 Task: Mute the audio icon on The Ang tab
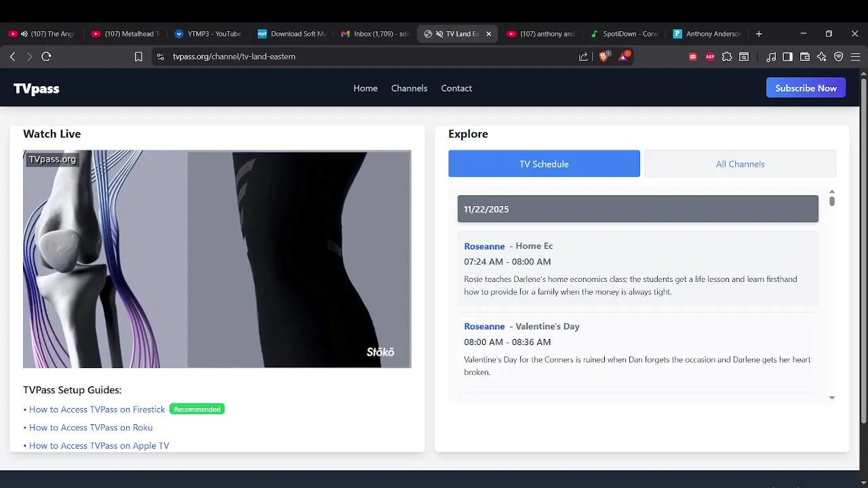point(24,34)
